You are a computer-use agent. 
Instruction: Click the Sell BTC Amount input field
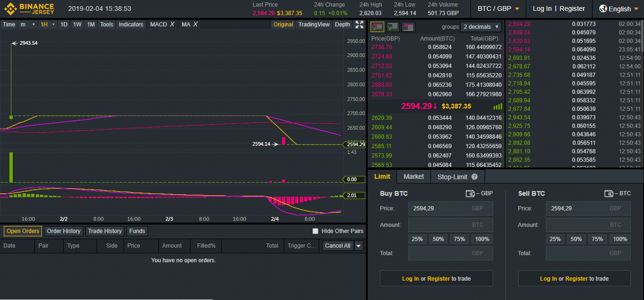pyautogui.click(x=588, y=225)
